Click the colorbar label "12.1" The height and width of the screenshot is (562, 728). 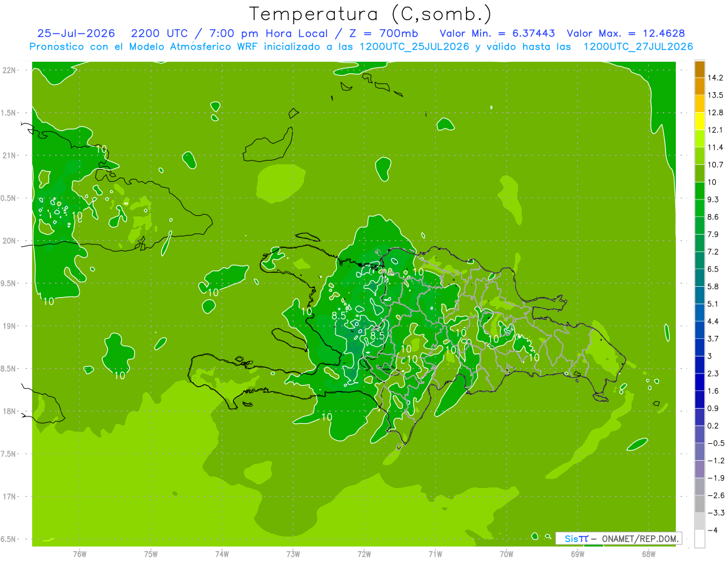tap(716, 130)
